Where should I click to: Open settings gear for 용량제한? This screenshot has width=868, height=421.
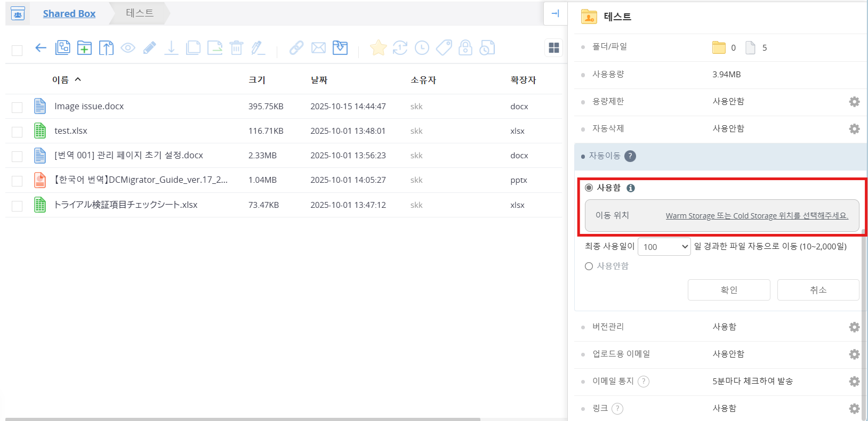(854, 102)
